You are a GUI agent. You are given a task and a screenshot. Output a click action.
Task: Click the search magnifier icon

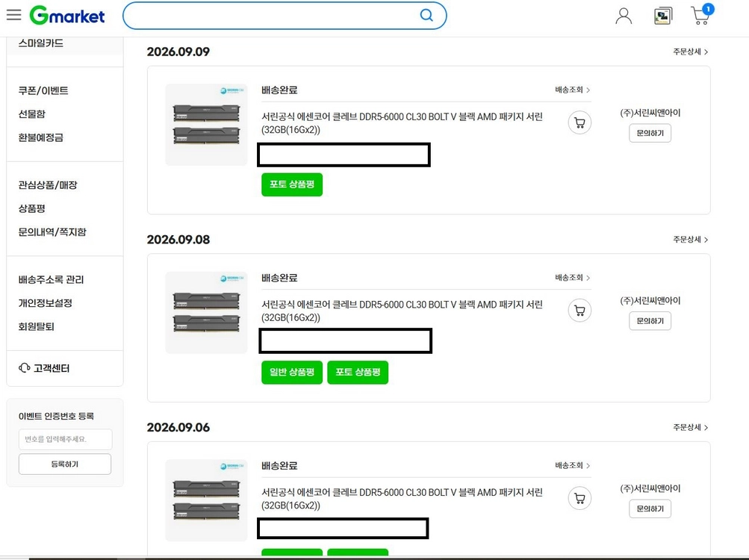tap(426, 15)
